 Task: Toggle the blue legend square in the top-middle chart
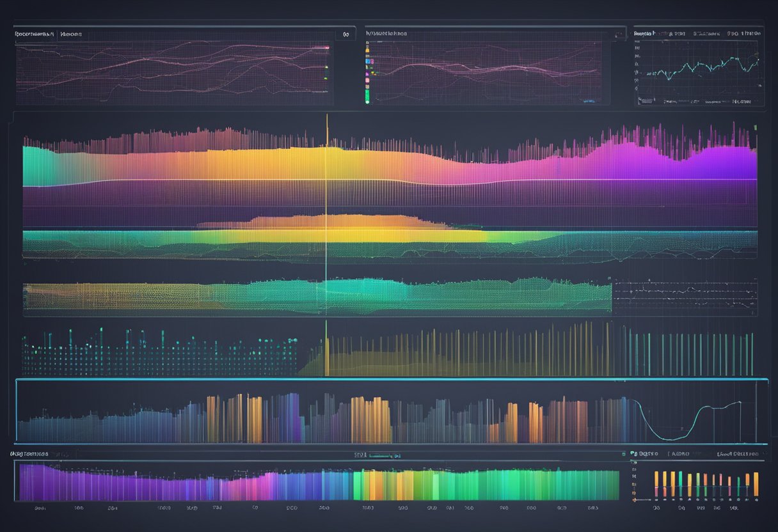tap(367, 61)
